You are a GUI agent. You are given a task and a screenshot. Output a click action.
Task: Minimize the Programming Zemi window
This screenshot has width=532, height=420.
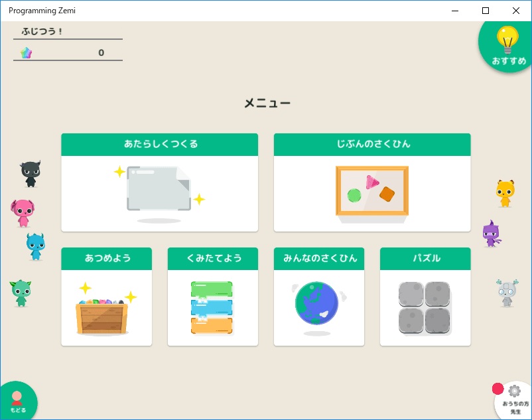point(455,11)
